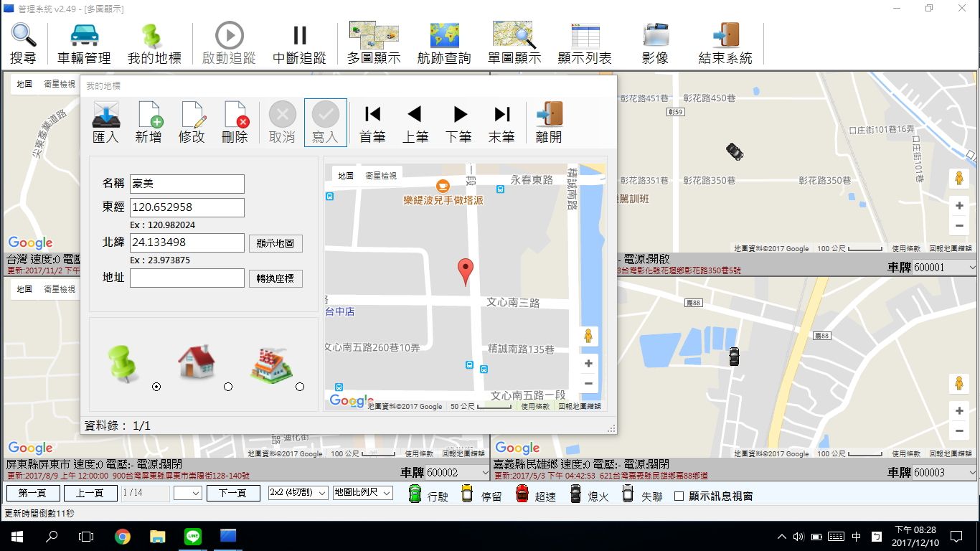This screenshot has width=980, height=551.
Task: Open 車輛管理 vehicle management
Action: point(84,36)
